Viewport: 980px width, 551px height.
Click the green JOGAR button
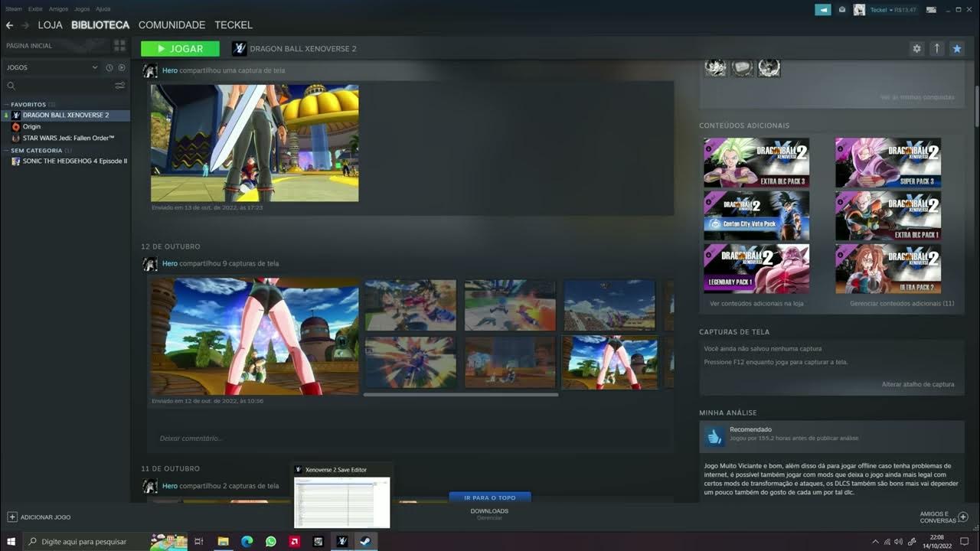(180, 48)
